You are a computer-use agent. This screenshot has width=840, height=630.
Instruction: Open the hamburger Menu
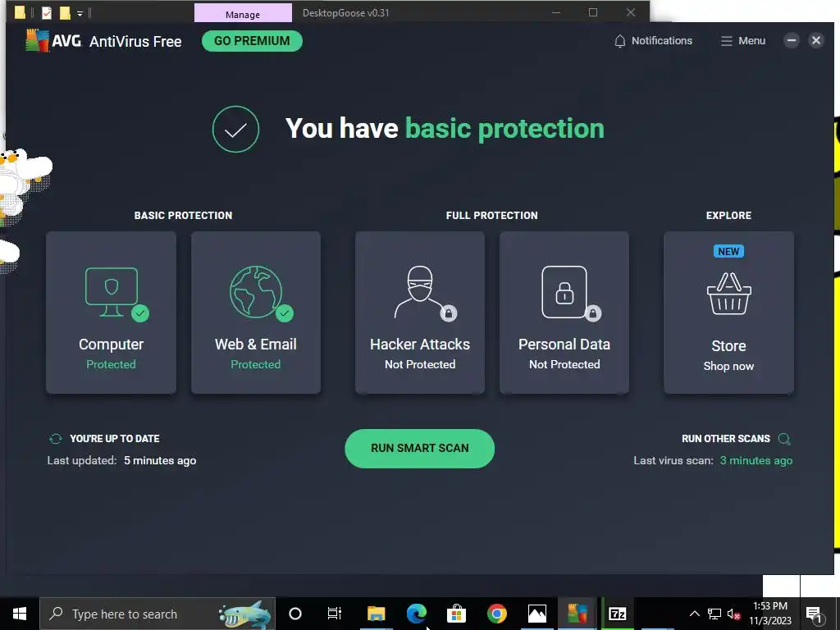pos(743,41)
